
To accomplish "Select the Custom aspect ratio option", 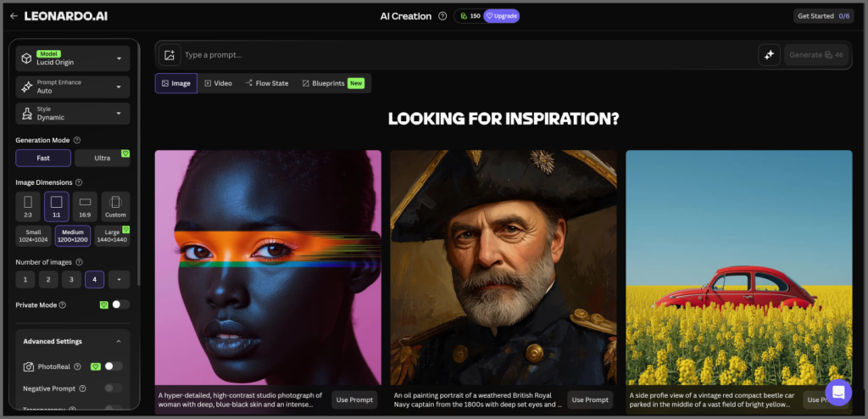I will click(x=115, y=207).
